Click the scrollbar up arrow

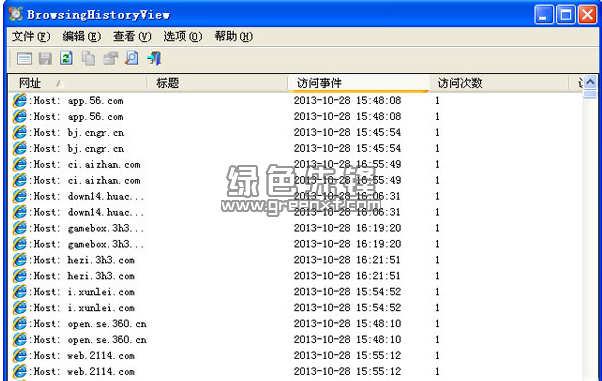pyautogui.click(x=590, y=82)
